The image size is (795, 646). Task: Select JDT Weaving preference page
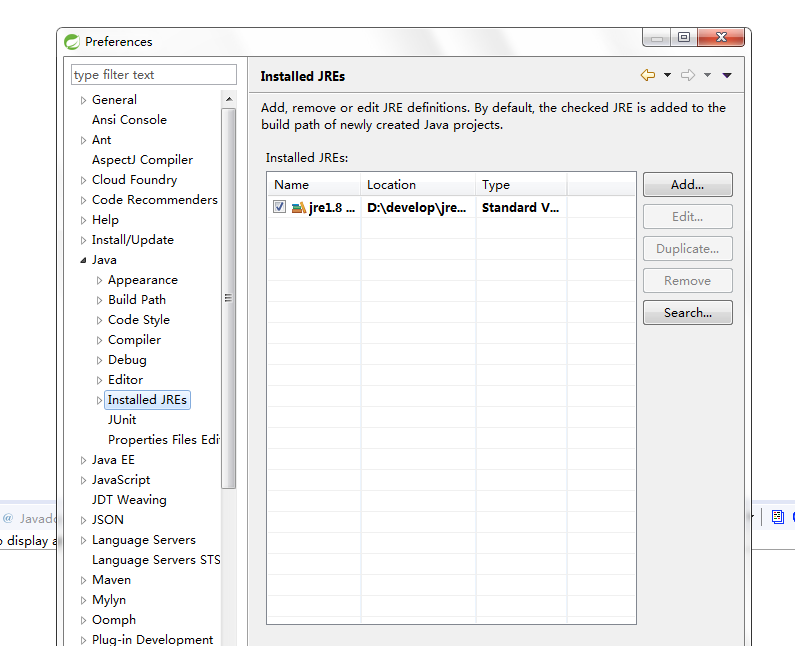click(x=129, y=500)
